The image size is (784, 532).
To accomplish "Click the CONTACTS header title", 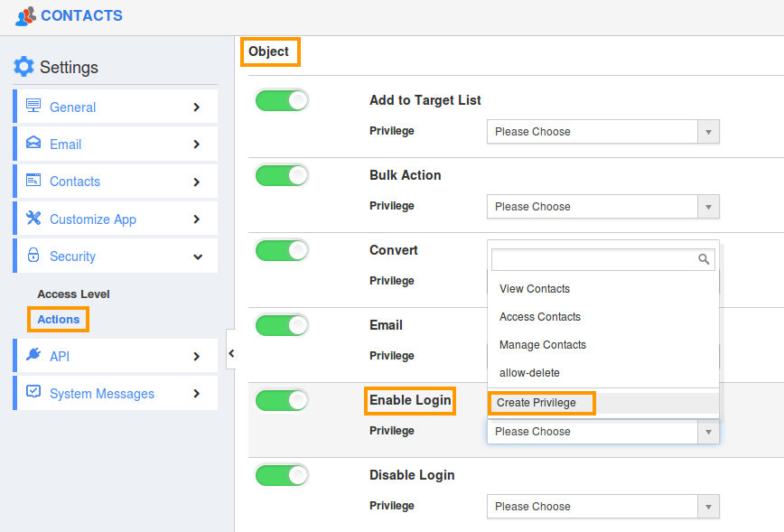I will pyautogui.click(x=82, y=15).
